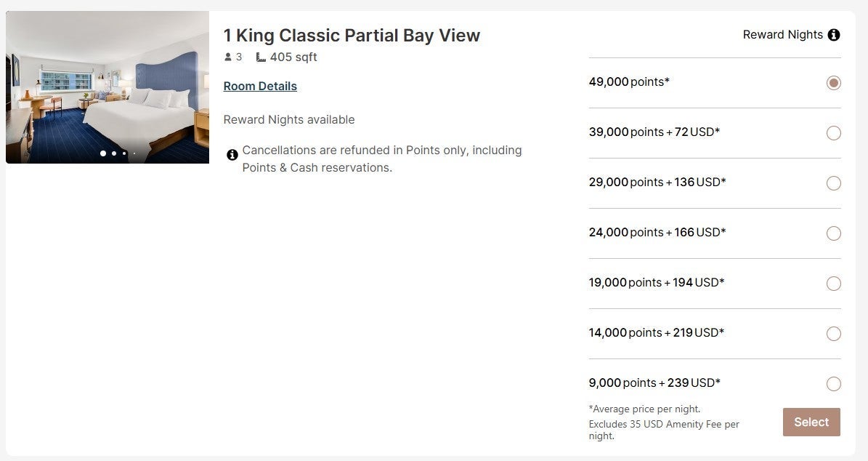868x461 pixels.
Task: Click the room photo thumbnail
Action: click(107, 87)
